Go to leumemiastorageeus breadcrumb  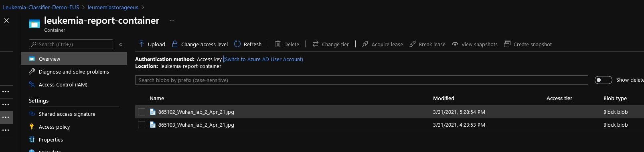coord(113,7)
